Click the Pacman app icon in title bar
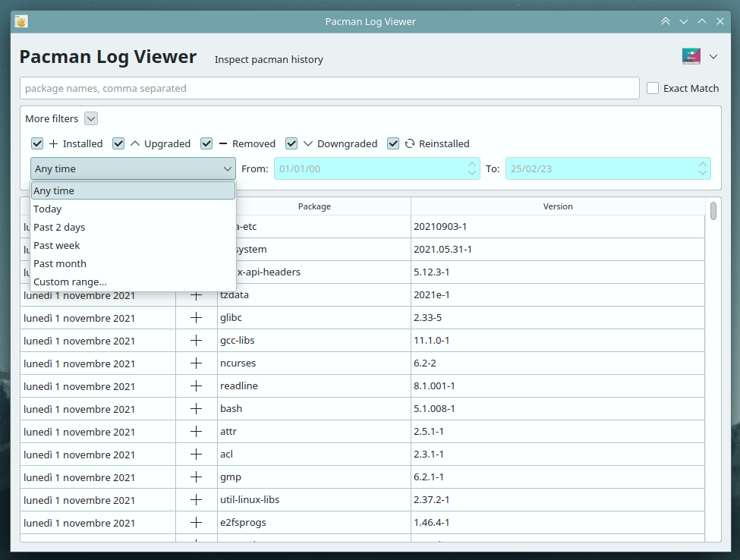Image resolution: width=740 pixels, height=560 pixels. click(21, 22)
